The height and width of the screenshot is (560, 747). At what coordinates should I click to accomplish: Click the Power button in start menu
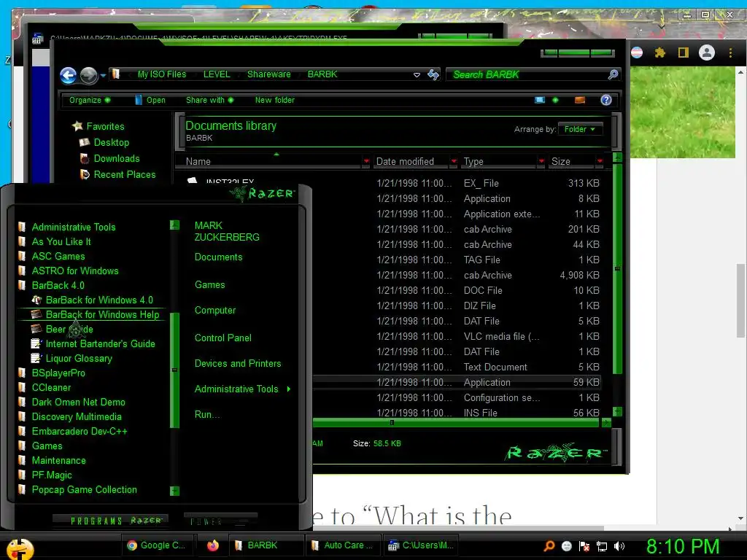point(220,521)
